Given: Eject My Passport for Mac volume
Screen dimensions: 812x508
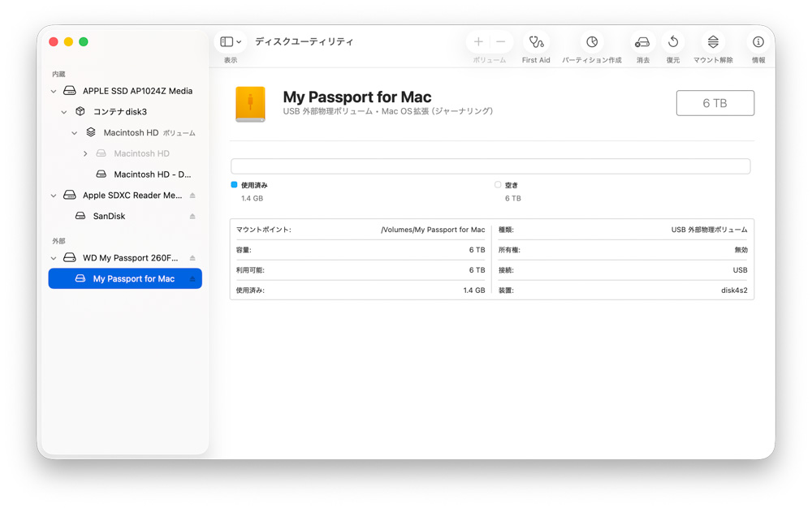Looking at the screenshot, I should (192, 279).
